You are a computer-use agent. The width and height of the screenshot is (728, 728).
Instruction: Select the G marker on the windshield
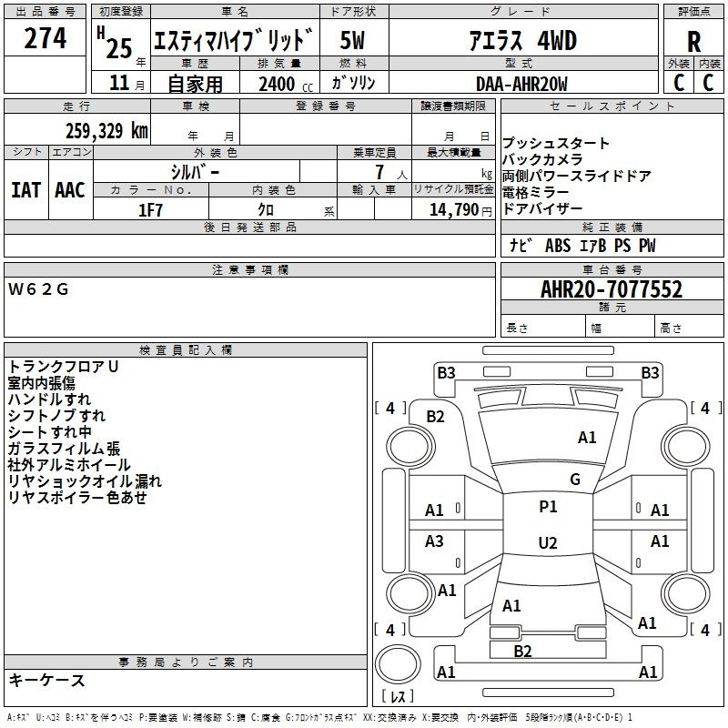point(574,480)
